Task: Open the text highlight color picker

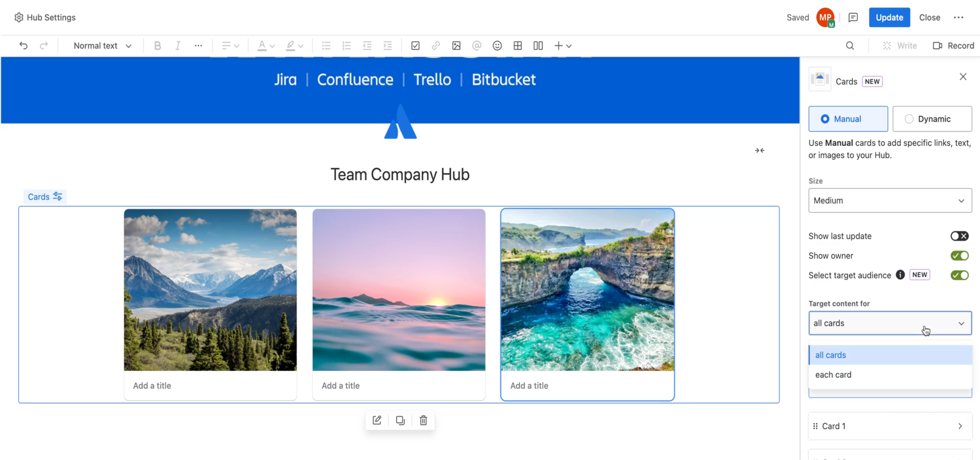Action: [294, 46]
